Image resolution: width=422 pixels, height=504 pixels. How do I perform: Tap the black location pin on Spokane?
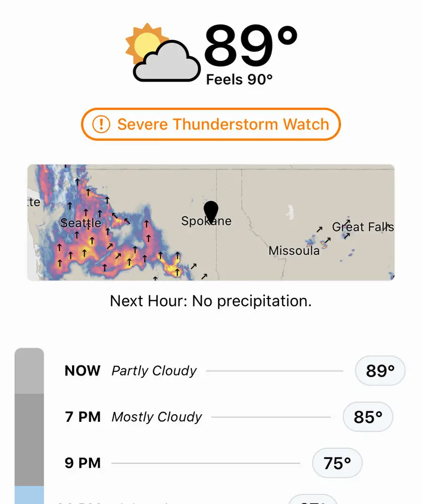211,212
